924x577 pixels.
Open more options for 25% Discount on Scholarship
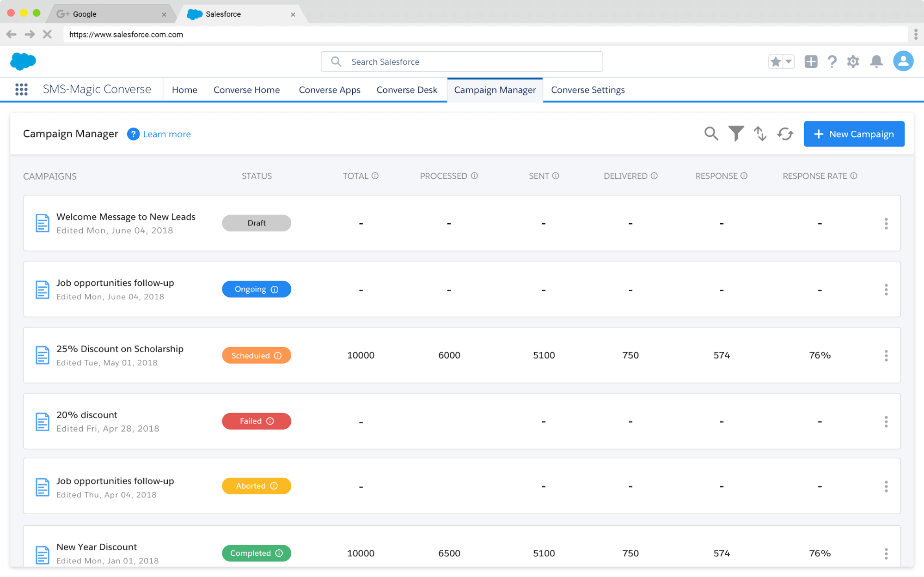point(886,356)
